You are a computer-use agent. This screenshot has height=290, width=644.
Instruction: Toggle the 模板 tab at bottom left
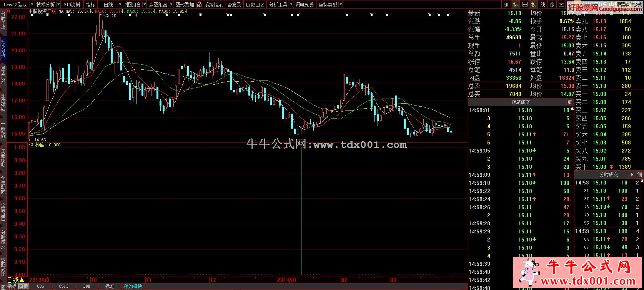(24, 286)
